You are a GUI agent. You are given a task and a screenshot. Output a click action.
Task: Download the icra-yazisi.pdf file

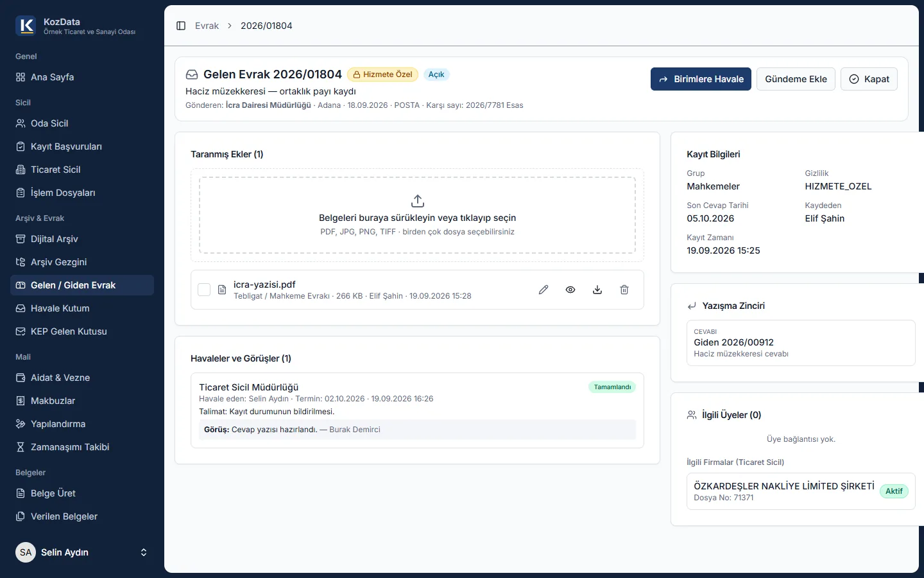click(597, 290)
